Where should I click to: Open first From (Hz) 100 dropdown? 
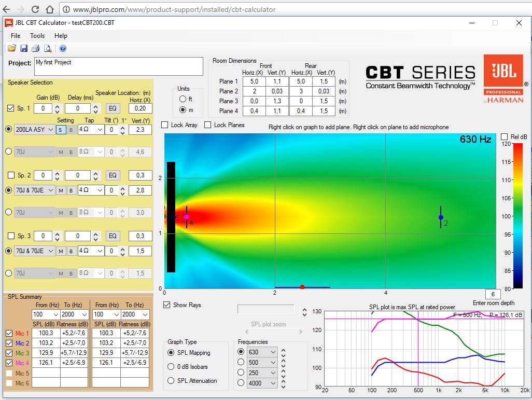[x=46, y=314]
